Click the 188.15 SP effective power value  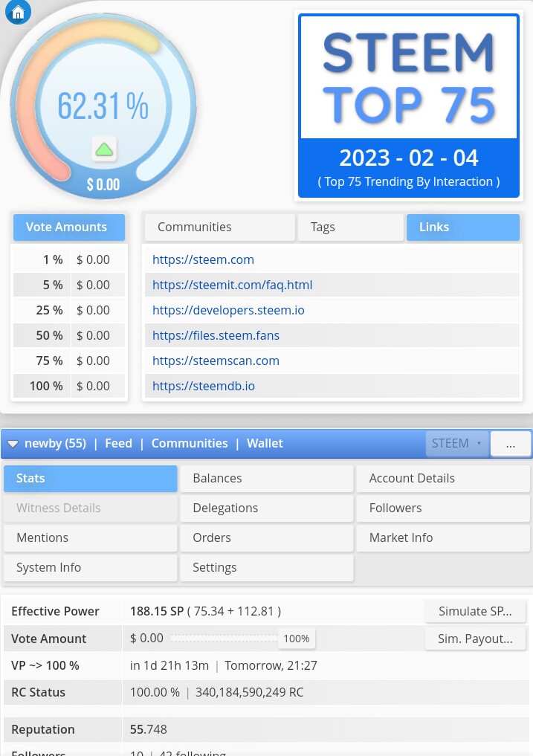coord(157,611)
